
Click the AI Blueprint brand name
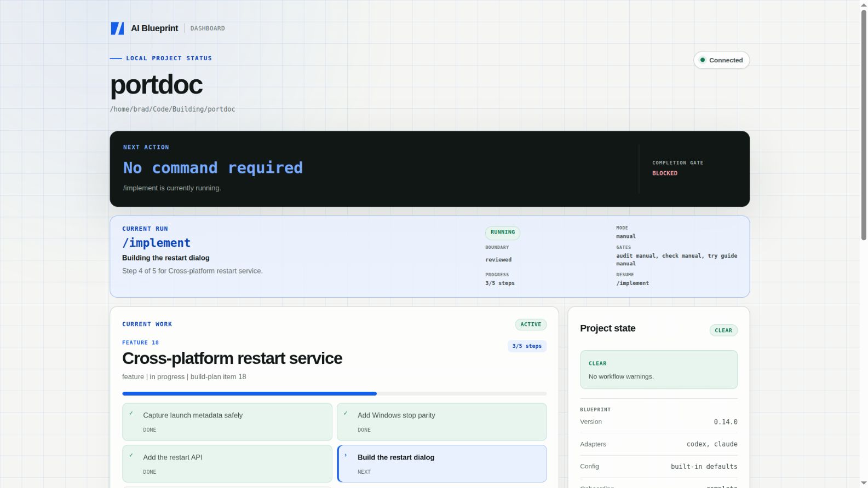click(x=154, y=28)
